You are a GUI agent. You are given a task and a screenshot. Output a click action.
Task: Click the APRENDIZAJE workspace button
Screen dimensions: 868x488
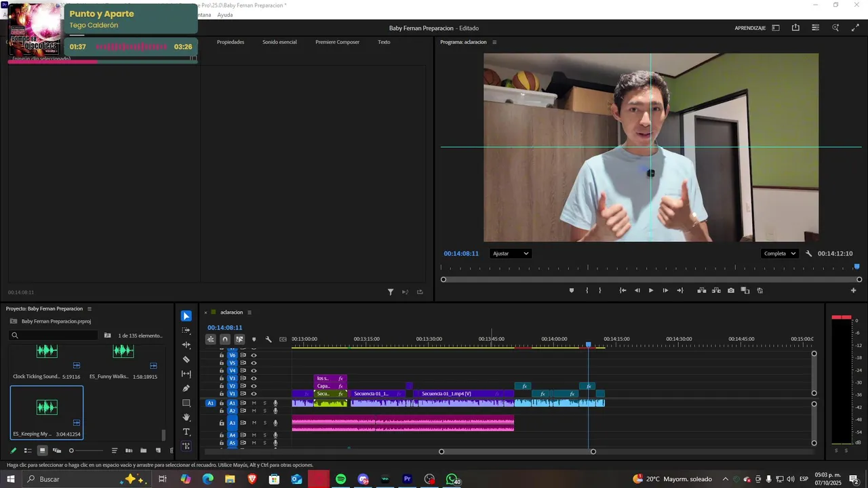coord(750,28)
